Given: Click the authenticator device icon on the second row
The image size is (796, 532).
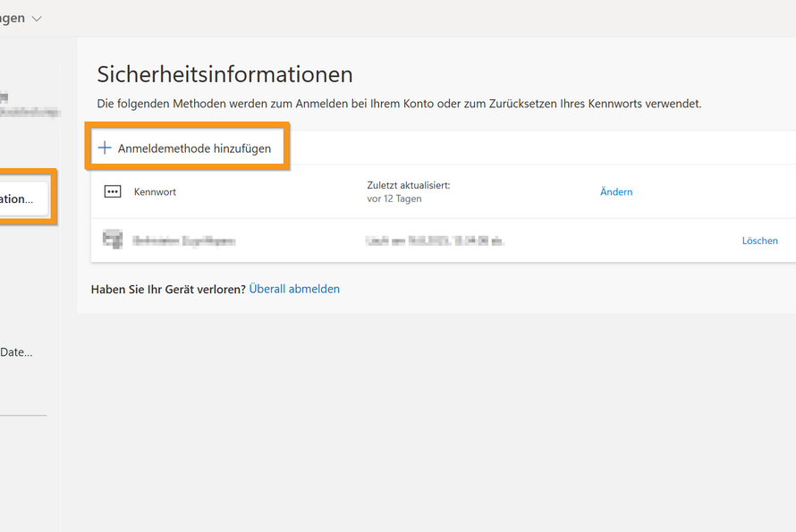Looking at the screenshot, I should 113,240.
